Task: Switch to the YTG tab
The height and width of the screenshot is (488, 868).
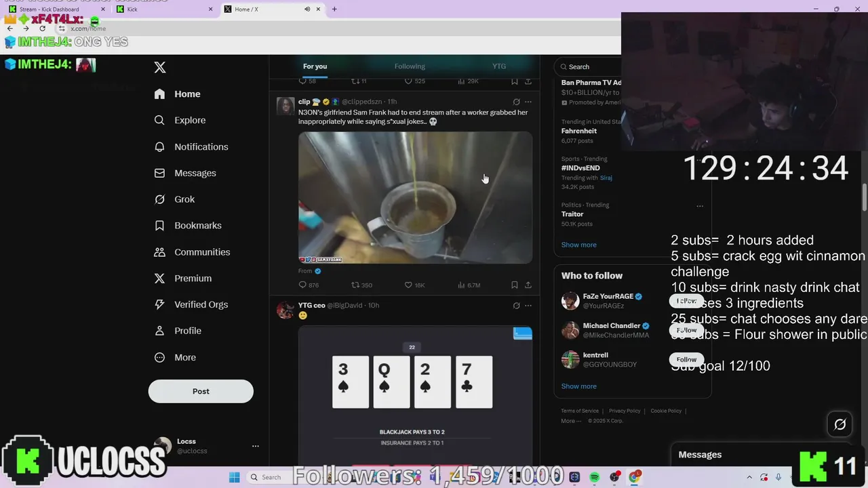Action: coord(499,66)
